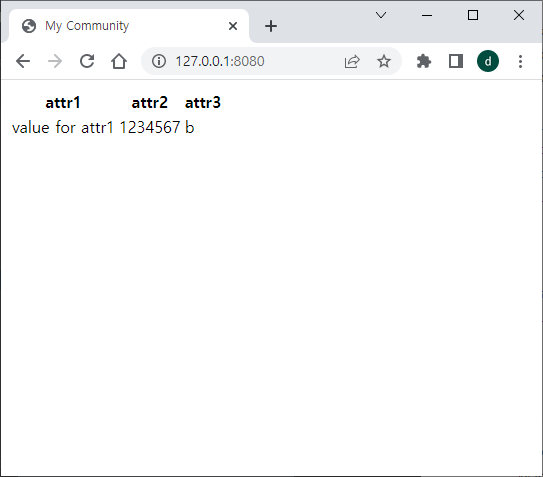
Task: Close the My Community tab
Action: pos(233,26)
